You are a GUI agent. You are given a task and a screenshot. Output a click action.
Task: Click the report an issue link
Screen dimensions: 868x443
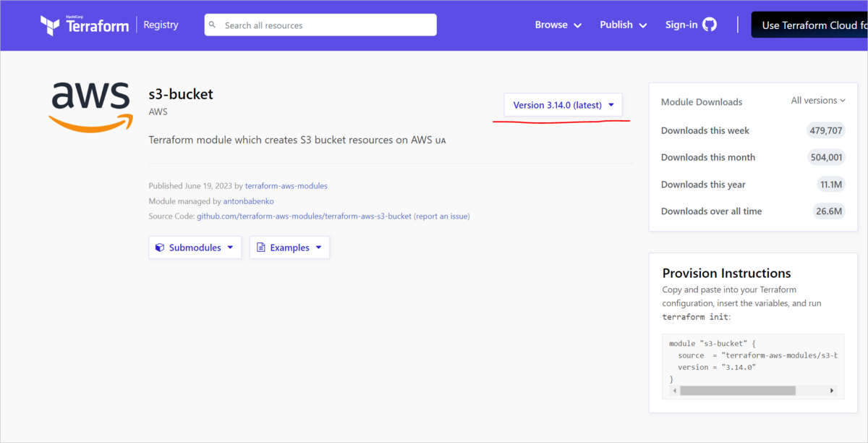click(443, 216)
